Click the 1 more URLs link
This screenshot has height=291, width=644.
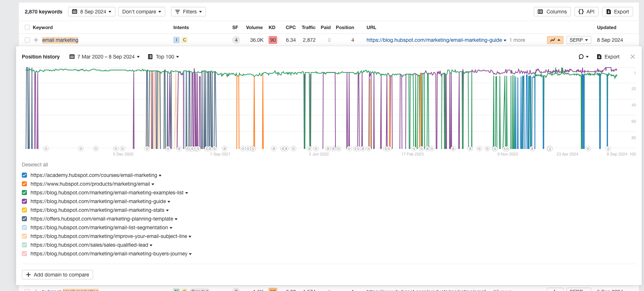click(517, 40)
